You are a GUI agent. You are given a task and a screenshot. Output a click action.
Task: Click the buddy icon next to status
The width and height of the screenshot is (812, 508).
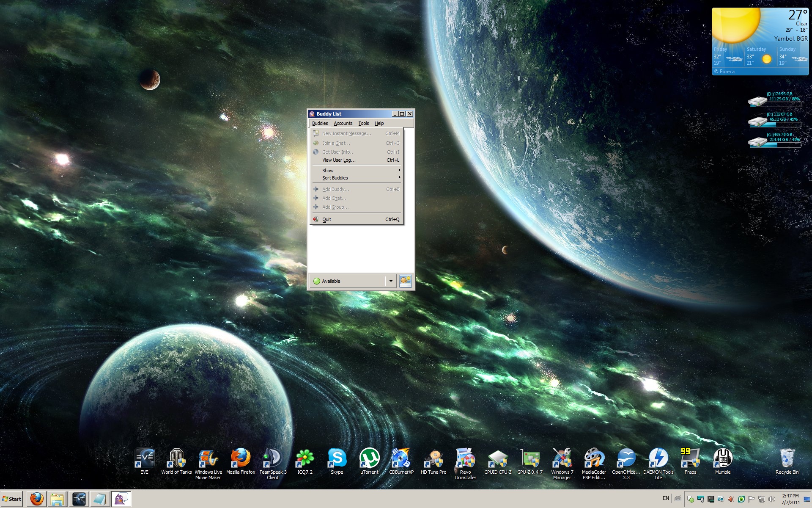tap(405, 281)
